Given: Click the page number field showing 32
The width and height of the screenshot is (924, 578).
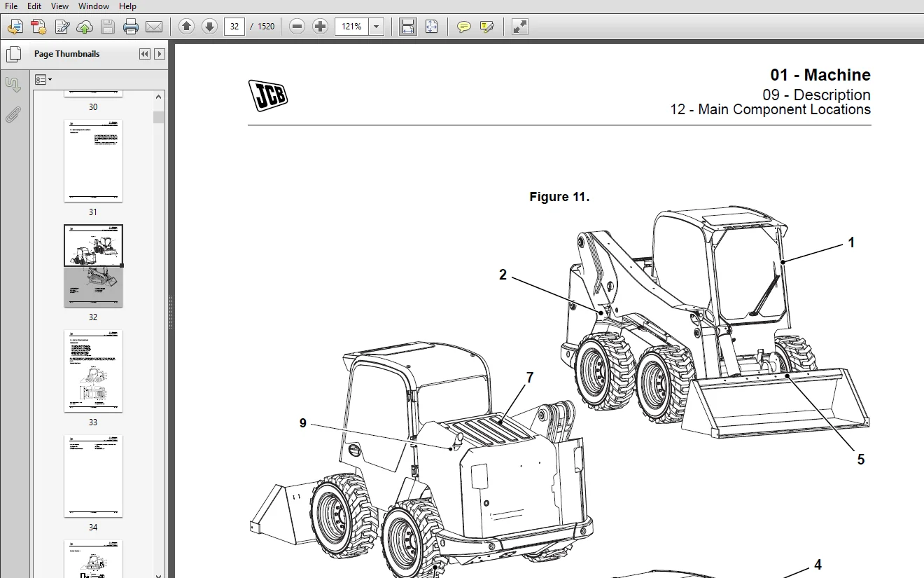Looking at the screenshot, I should pos(234,27).
